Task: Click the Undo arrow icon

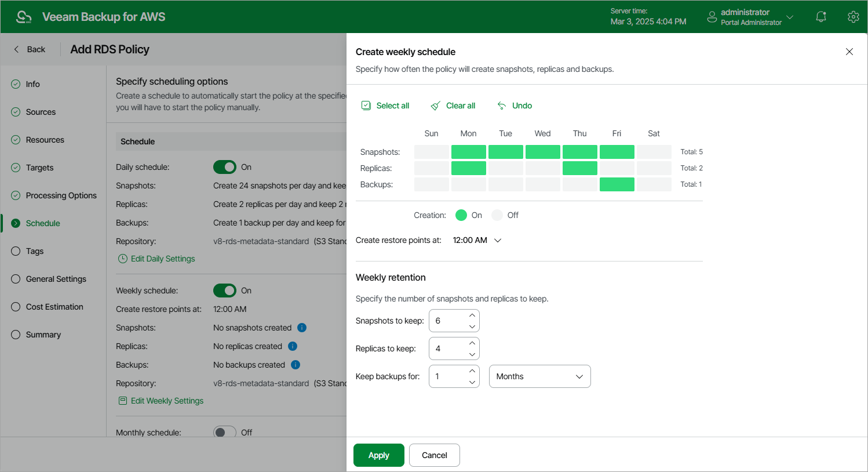Action: click(x=502, y=106)
